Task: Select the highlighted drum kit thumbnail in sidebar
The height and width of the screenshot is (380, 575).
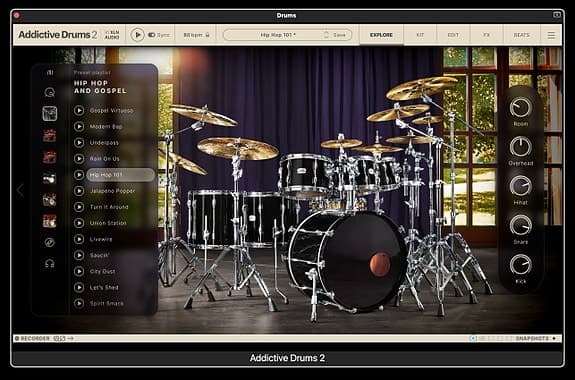Action: tap(50, 114)
